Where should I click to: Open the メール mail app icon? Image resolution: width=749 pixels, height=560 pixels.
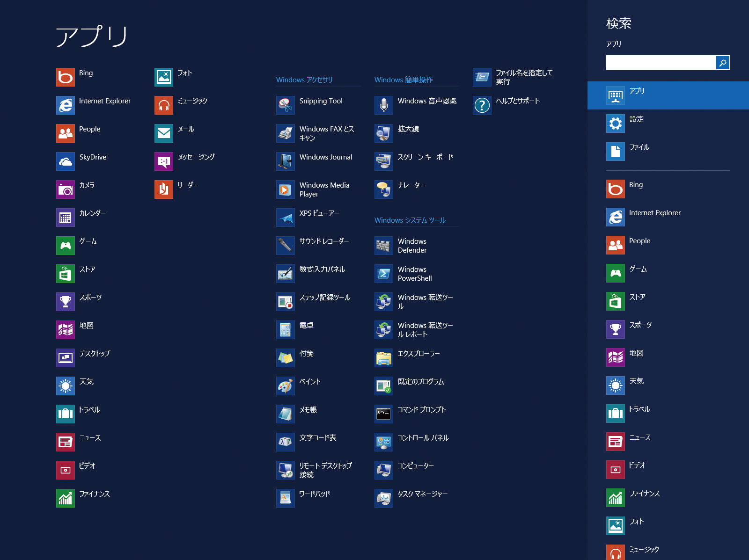click(164, 133)
